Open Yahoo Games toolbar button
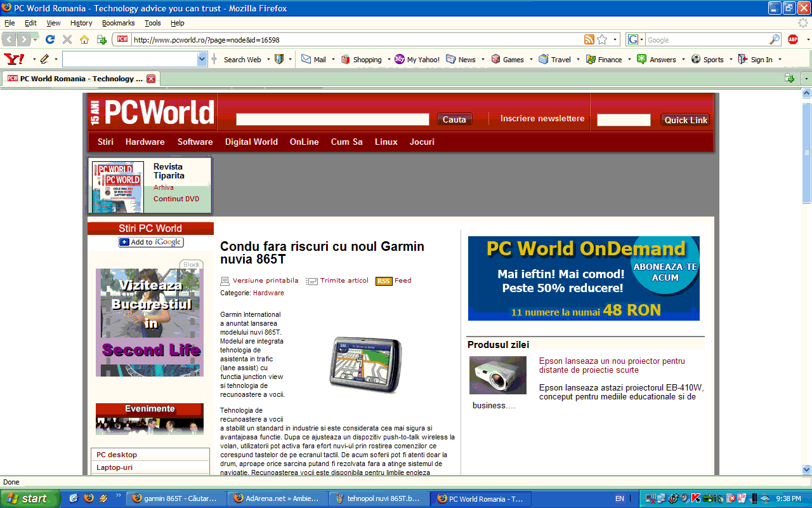 [x=507, y=59]
